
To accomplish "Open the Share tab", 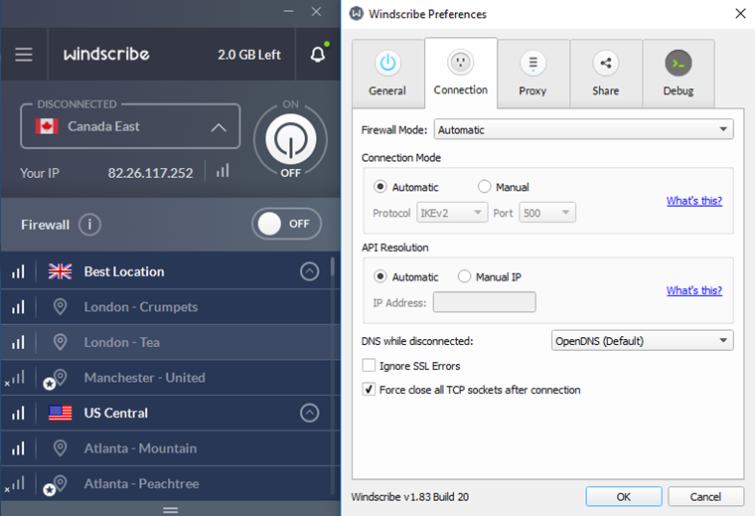I will tap(606, 74).
